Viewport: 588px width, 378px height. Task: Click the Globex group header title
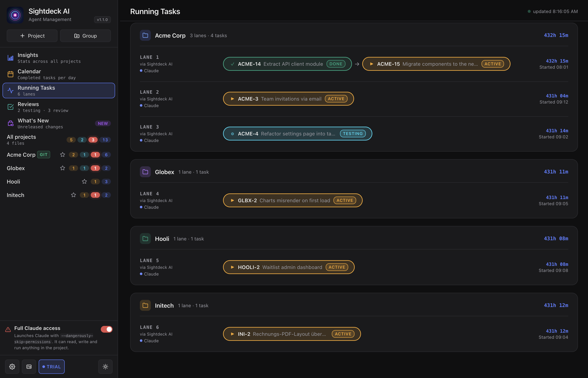pos(165,172)
